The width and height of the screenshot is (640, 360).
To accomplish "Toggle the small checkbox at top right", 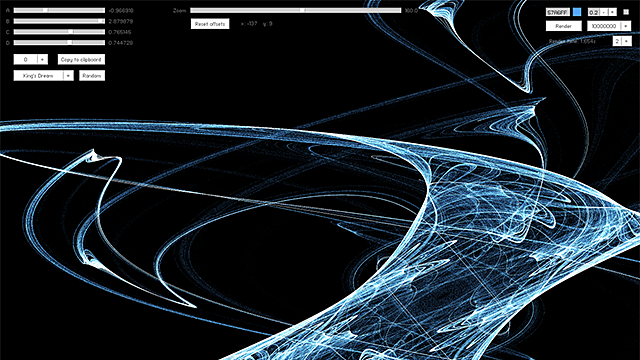I will (x=626, y=12).
